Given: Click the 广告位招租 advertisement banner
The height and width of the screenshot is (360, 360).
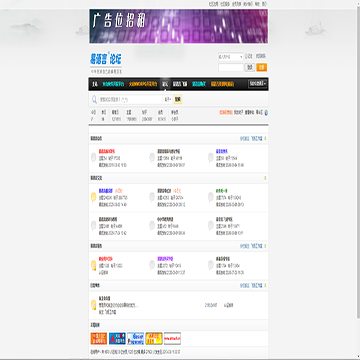Looking at the screenshot, I should pyautogui.click(x=179, y=26).
